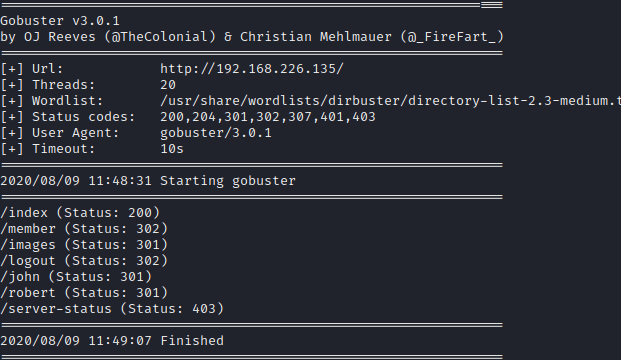Image resolution: width=621 pixels, height=360 pixels.
Task: Click the Timeout 10s value
Action: tap(172, 149)
